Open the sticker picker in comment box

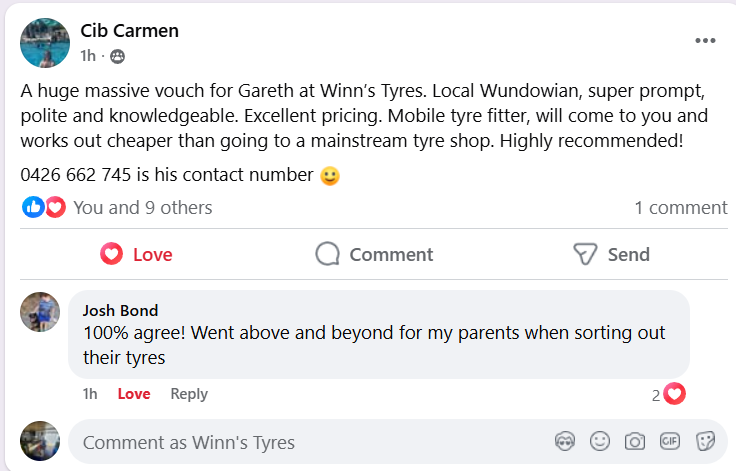click(x=704, y=441)
